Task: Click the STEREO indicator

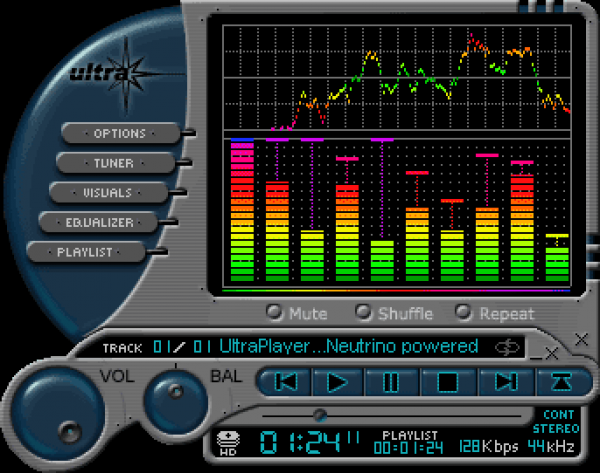Action: 556,429
